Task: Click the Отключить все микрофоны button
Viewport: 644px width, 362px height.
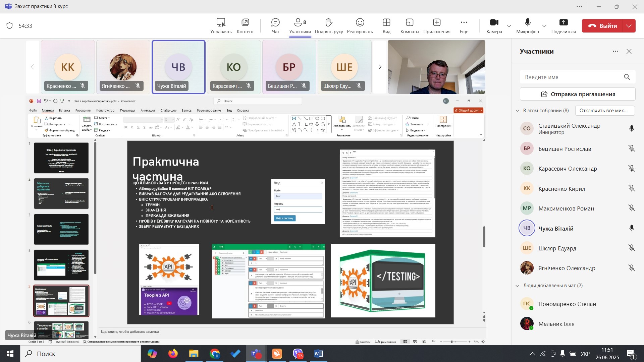Action: [x=605, y=111]
